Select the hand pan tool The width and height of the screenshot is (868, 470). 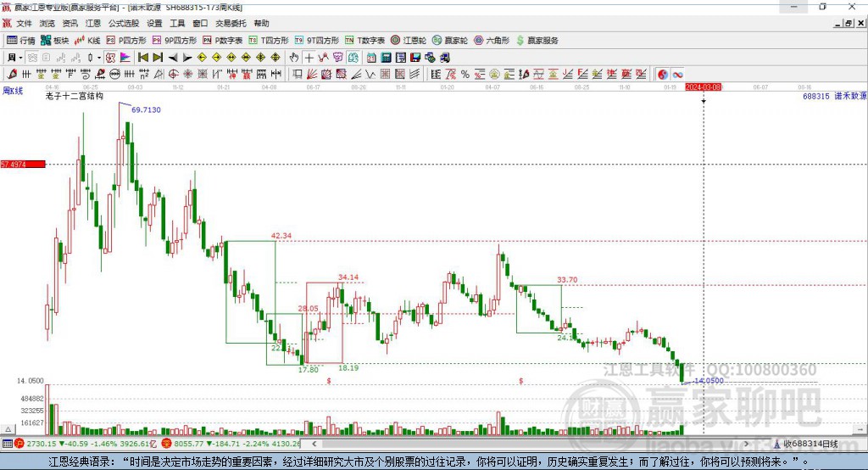coord(294,58)
